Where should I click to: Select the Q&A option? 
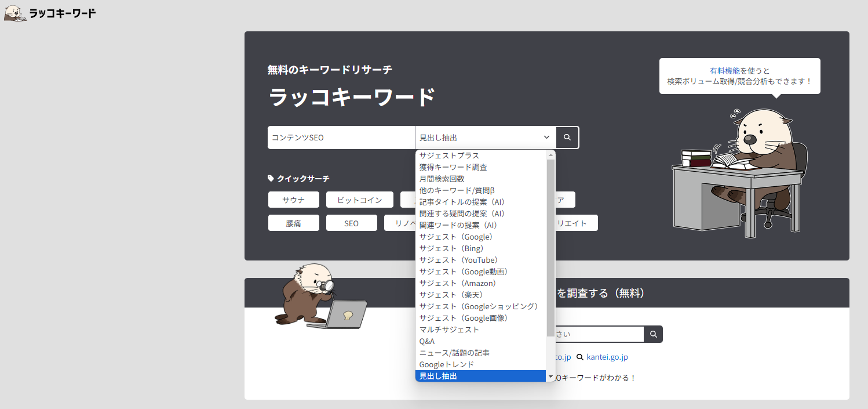click(481, 341)
